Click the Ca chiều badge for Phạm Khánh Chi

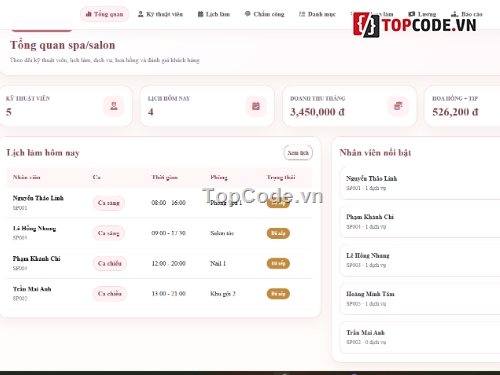click(110, 263)
